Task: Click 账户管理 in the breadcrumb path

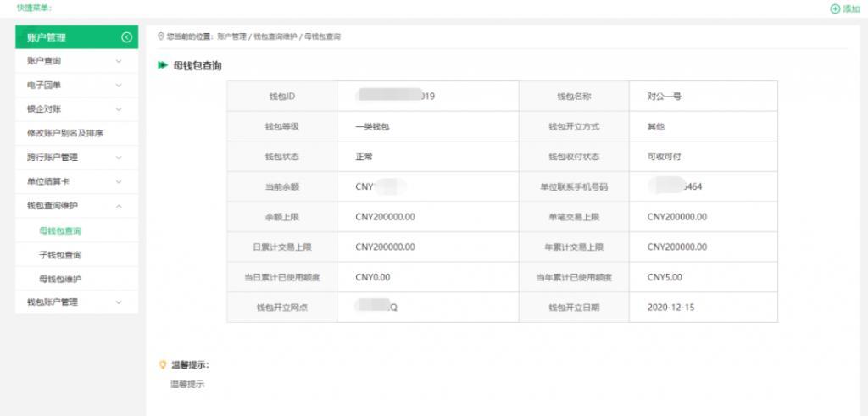Action: [x=231, y=37]
